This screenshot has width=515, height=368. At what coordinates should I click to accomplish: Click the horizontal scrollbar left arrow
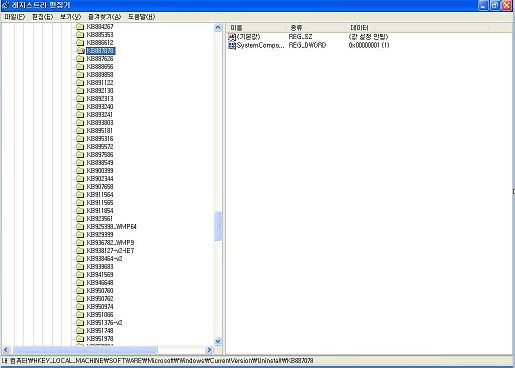[x=6, y=350]
